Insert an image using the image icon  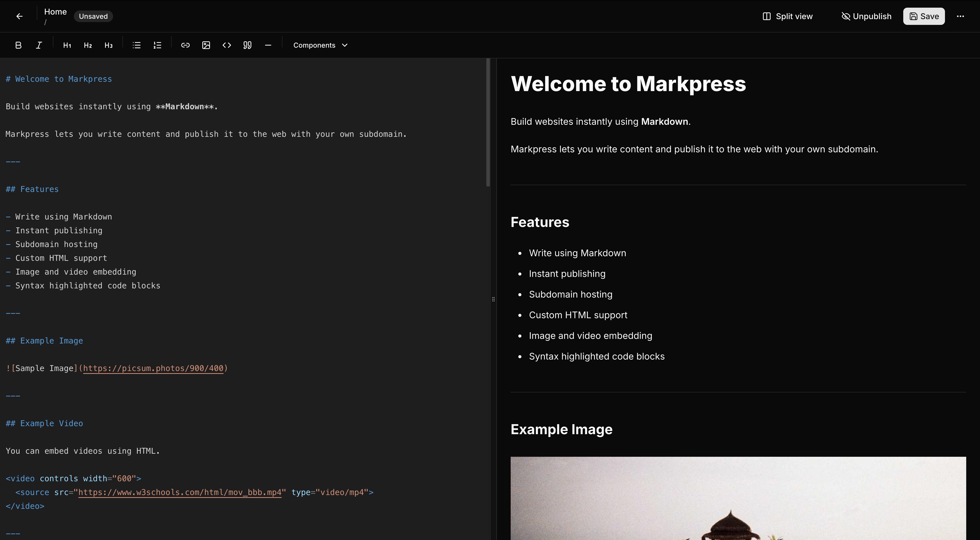pyautogui.click(x=206, y=45)
